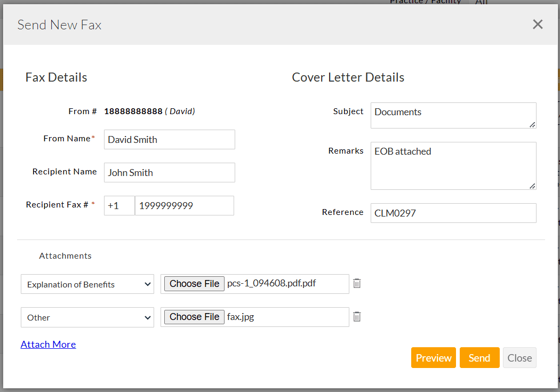This screenshot has width=560, height=392.
Task: Open the Explanation of Benefits type dropdown
Action: pos(87,284)
